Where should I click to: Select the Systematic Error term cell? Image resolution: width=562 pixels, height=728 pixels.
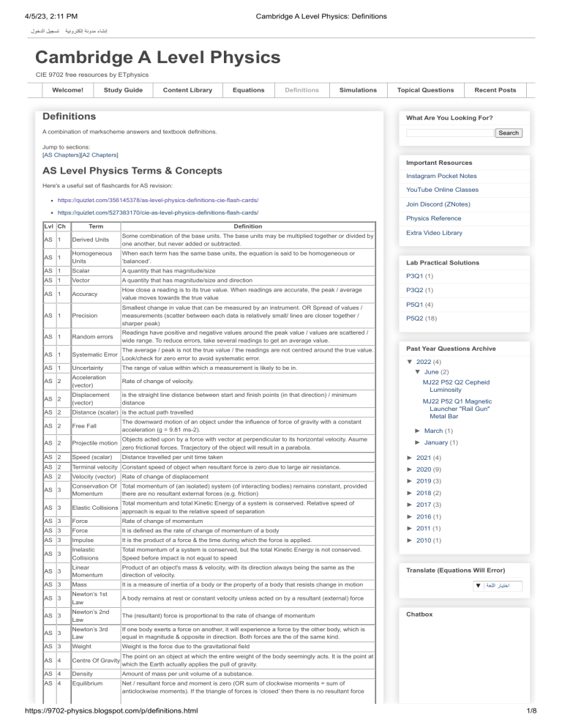tap(96, 354)
